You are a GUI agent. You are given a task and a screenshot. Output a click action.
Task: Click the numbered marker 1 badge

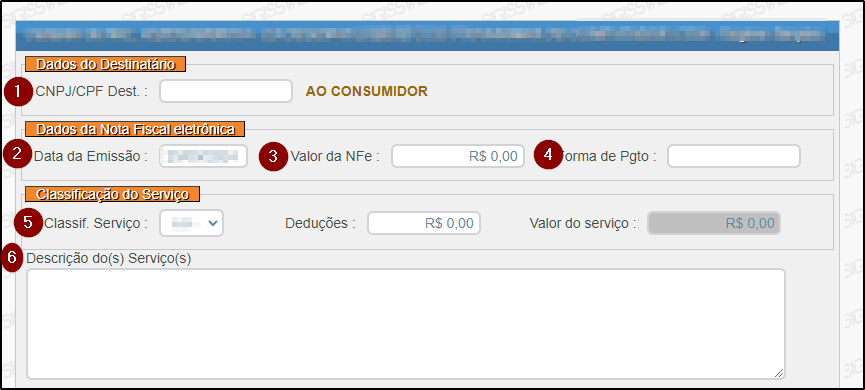tap(18, 92)
